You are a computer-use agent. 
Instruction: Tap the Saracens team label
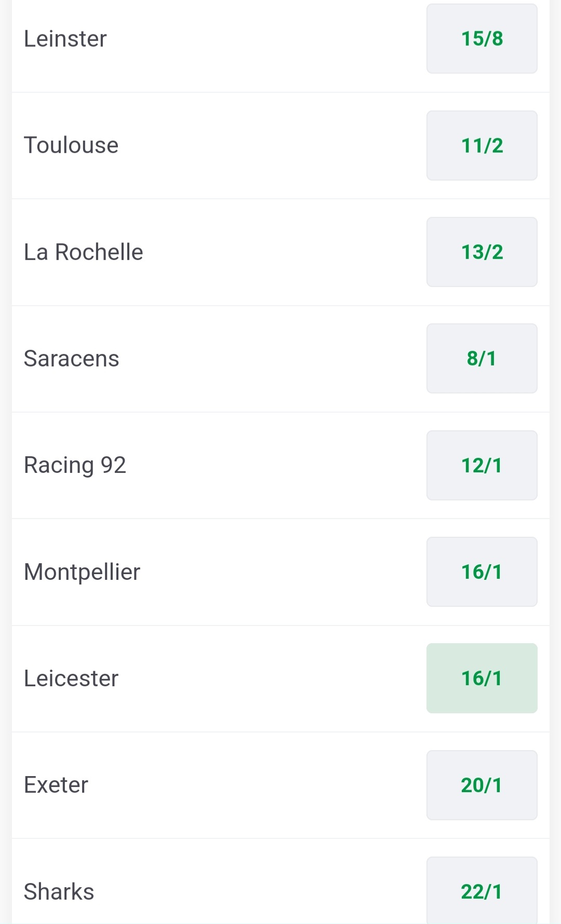72,359
